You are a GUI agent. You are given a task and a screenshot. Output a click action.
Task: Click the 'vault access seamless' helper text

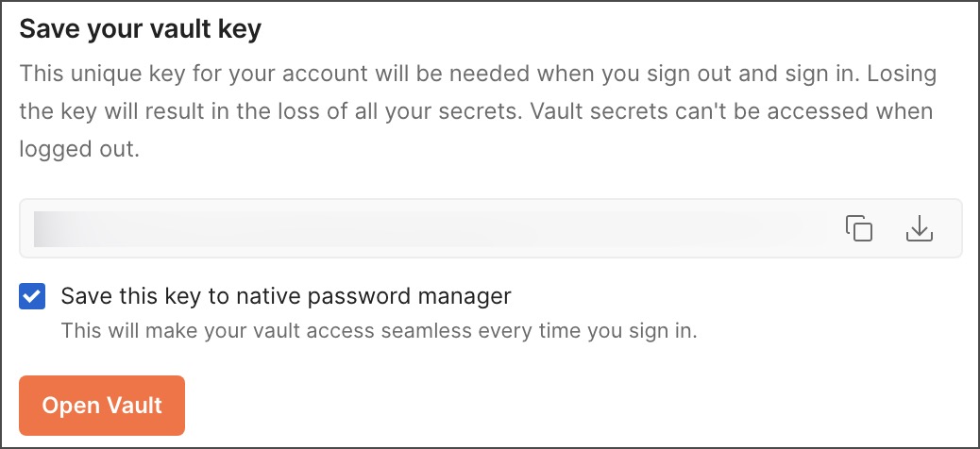[x=379, y=330]
